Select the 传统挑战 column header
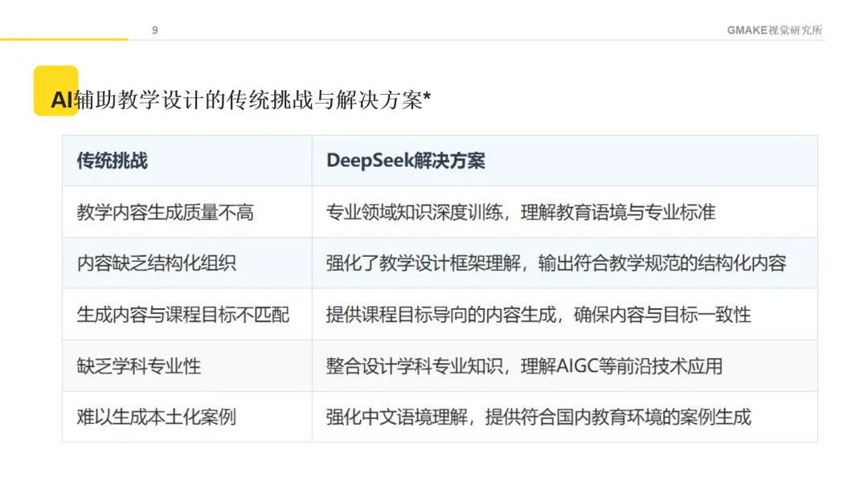 (x=187, y=161)
